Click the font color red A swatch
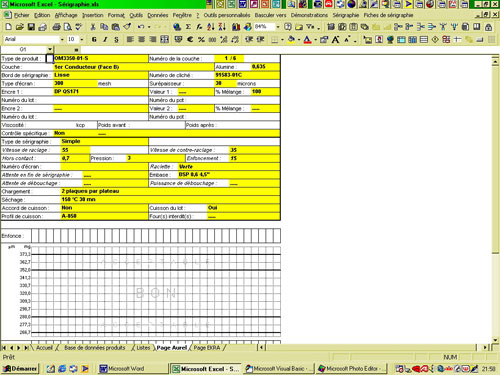The image size is (500, 375). (x=307, y=39)
